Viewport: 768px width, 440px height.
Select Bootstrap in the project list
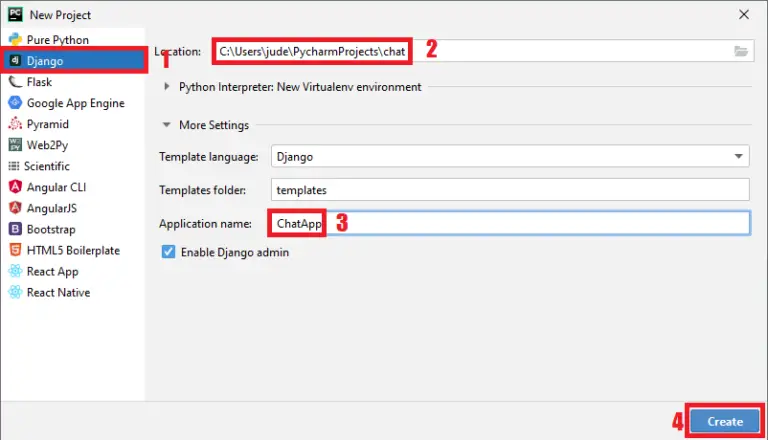click(x=51, y=229)
